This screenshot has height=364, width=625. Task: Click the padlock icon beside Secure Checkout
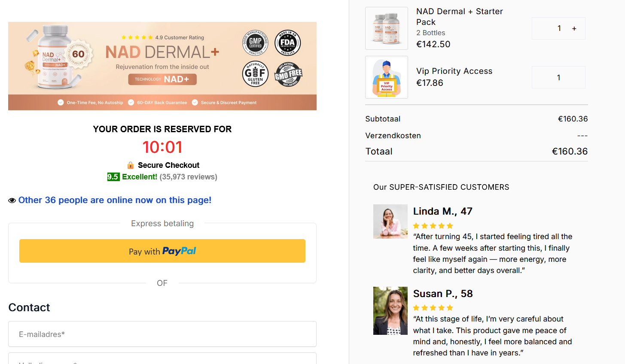pyautogui.click(x=131, y=165)
